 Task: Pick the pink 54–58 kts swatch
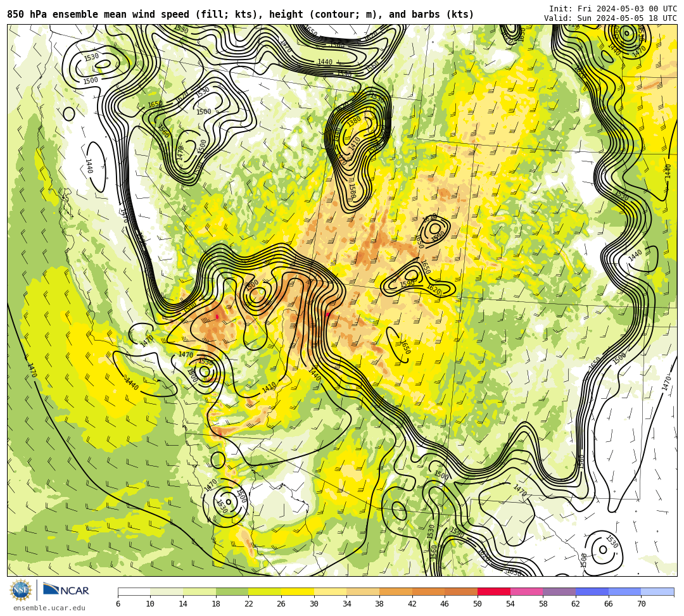pyautogui.click(x=526, y=591)
